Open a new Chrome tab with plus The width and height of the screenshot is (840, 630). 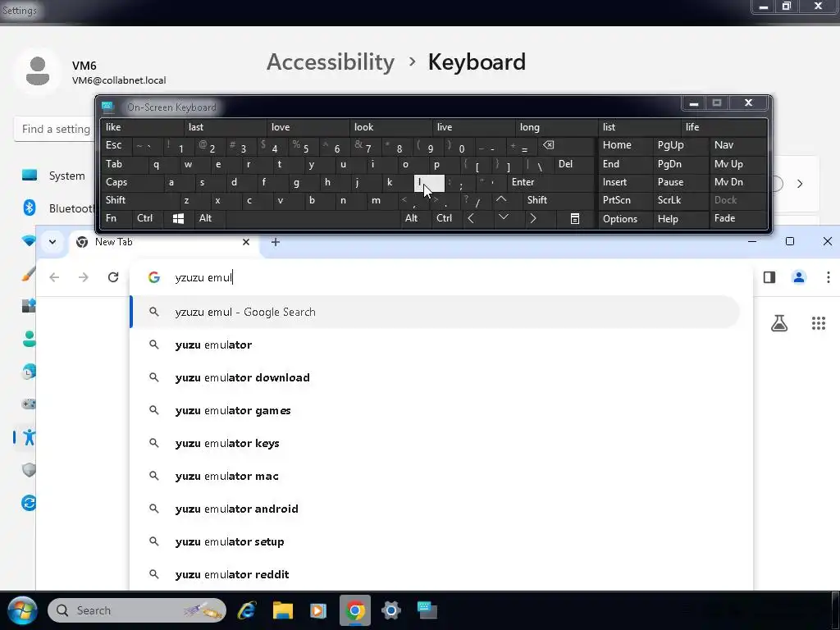coord(276,242)
